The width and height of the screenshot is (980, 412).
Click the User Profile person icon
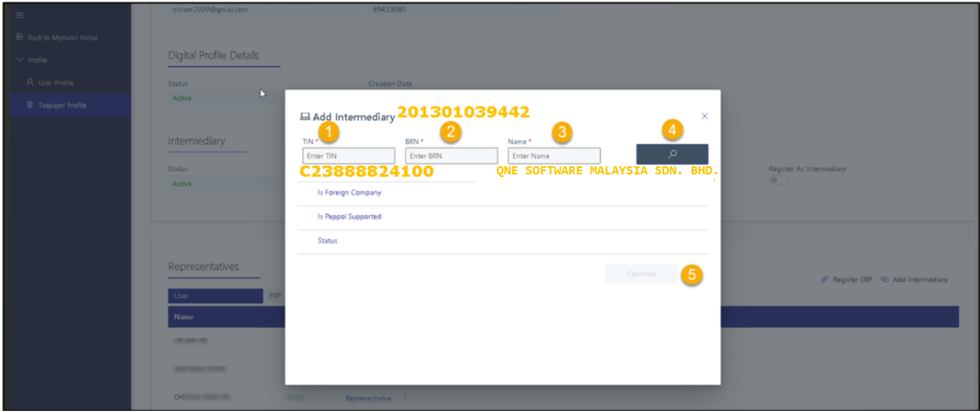[x=30, y=82]
